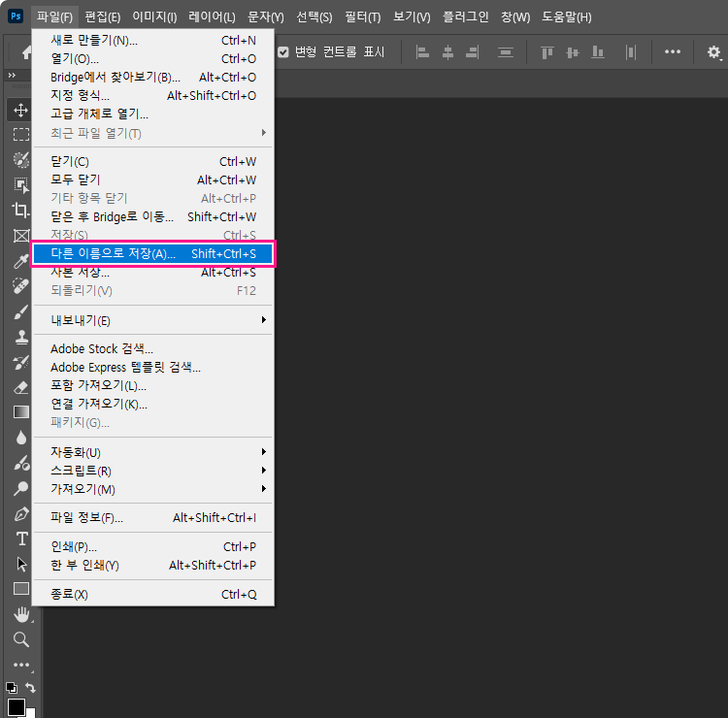The image size is (728, 718).
Task: Activate the Horizontal Type tool
Action: coord(20,538)
